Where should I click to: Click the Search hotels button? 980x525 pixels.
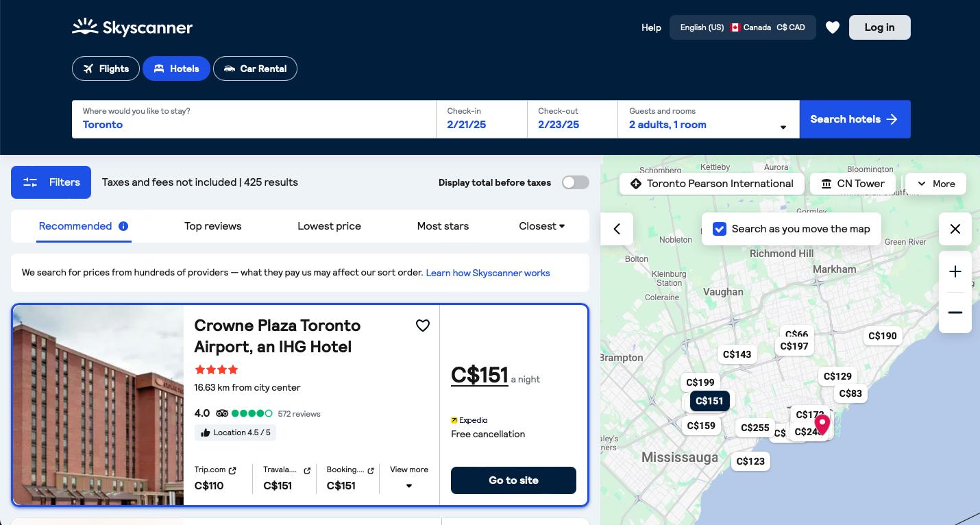(855, 119)
